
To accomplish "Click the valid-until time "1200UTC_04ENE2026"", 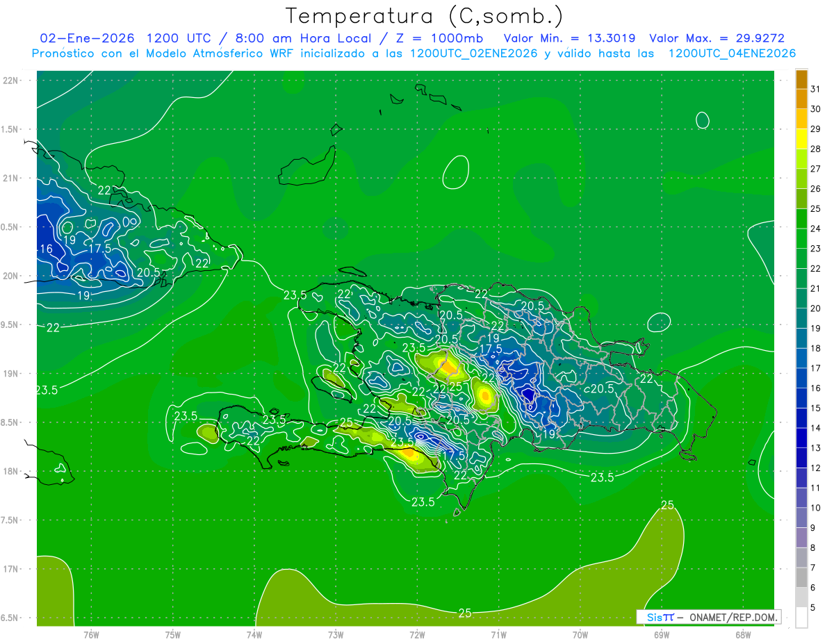I will 732,53.
